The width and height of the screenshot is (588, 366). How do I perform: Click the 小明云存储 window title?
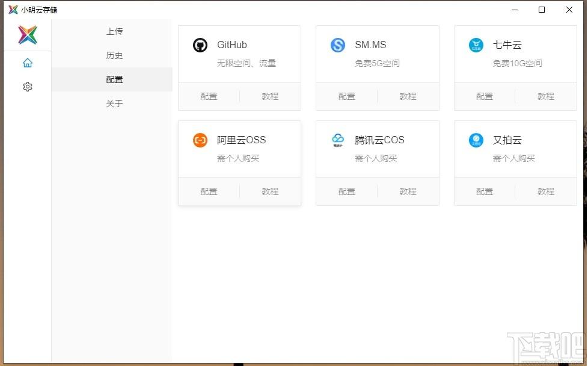tap(39, 10)
